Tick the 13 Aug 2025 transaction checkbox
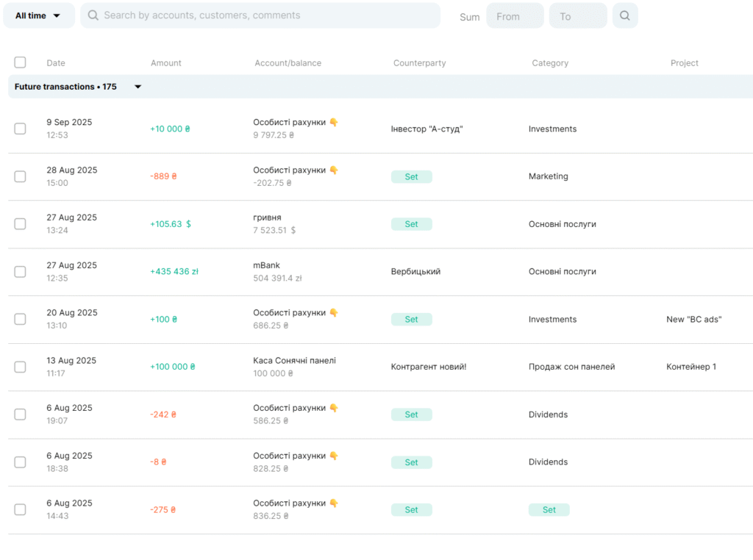The image size is (753, 560). click(20, 367)
